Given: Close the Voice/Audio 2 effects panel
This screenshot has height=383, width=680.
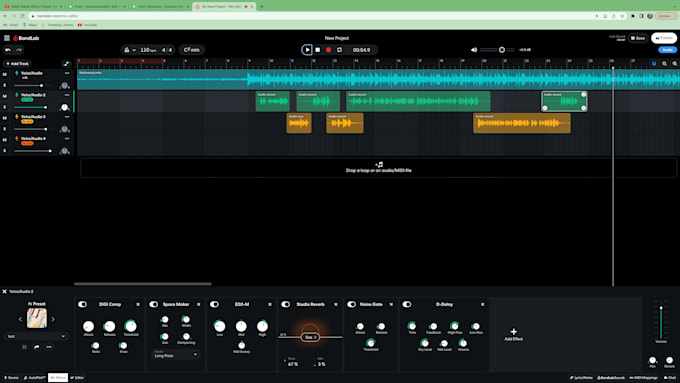Looking at the screenshot, I should 4,291.
